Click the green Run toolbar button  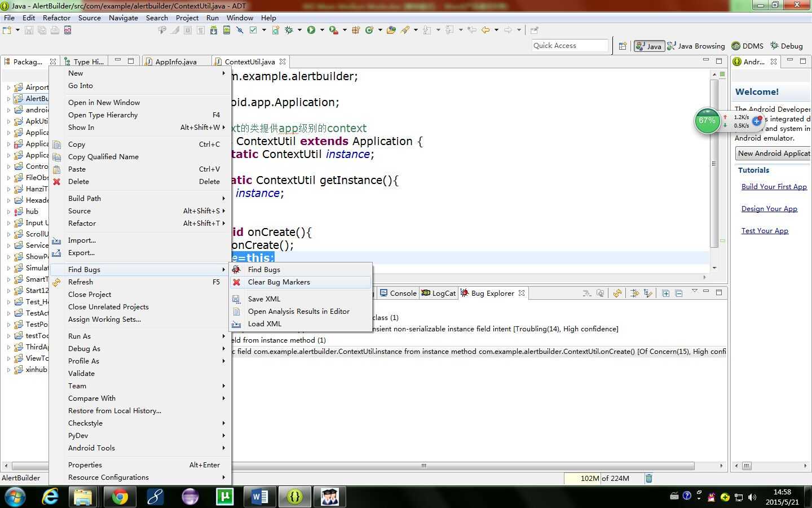[x=311, y=30]
